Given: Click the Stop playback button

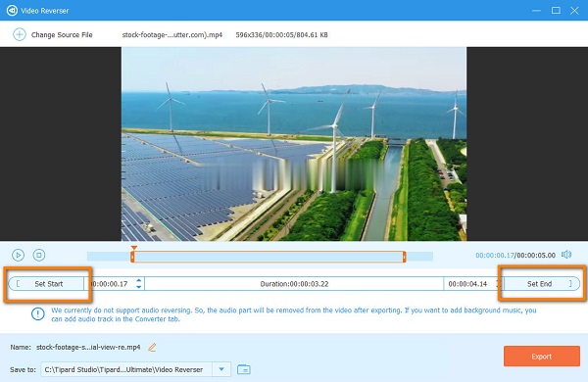Looking at the screenshot, I should pos(39,255).
